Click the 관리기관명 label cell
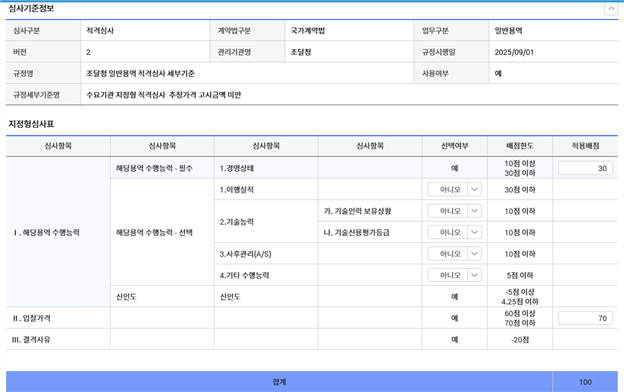 247,52
